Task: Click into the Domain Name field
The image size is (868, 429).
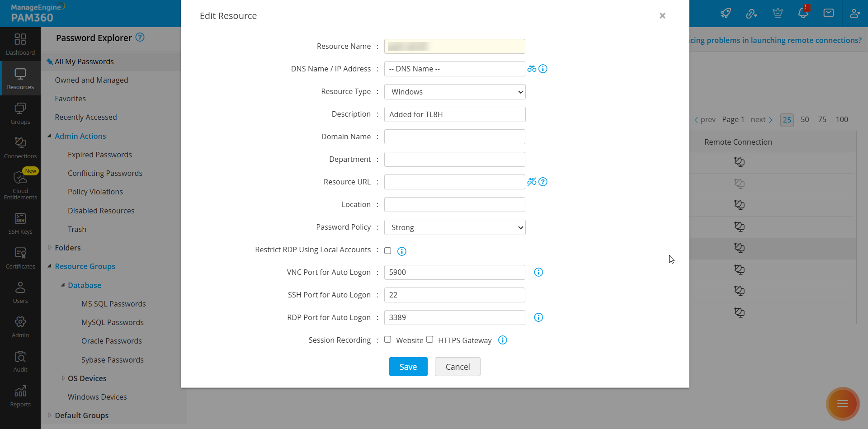Action: point(455,137)
